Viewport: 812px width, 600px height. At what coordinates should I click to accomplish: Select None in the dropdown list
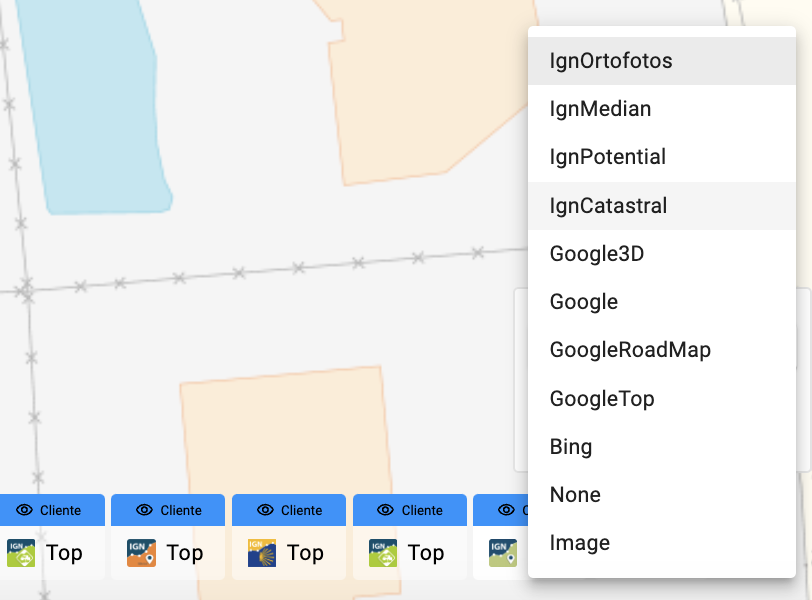662,495
